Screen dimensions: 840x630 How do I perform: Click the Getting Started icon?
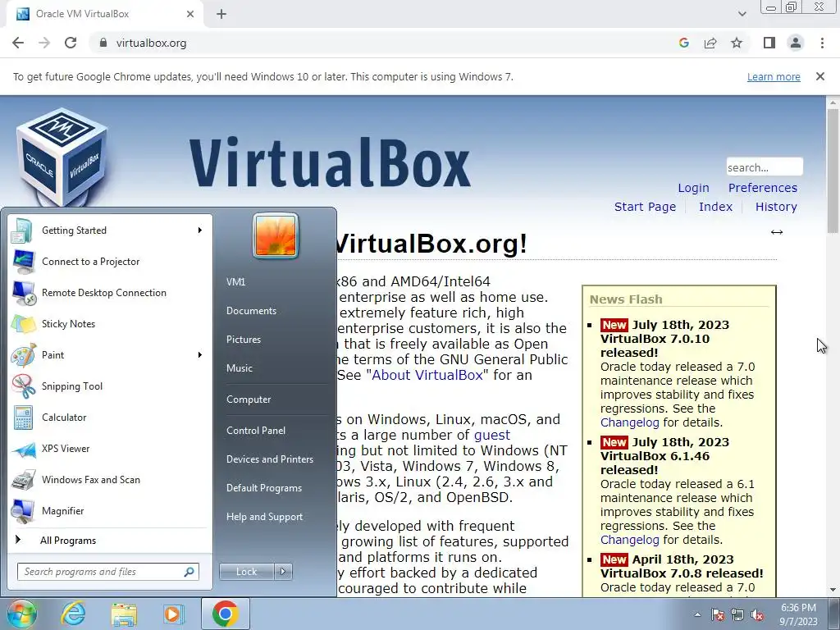click(x=22, y=231)
